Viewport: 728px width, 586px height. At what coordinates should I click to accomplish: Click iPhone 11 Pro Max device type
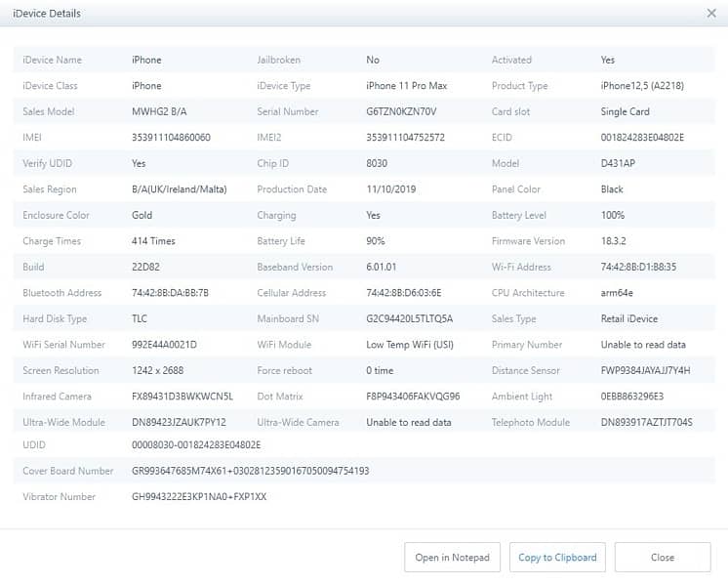(x=406, y=86)
